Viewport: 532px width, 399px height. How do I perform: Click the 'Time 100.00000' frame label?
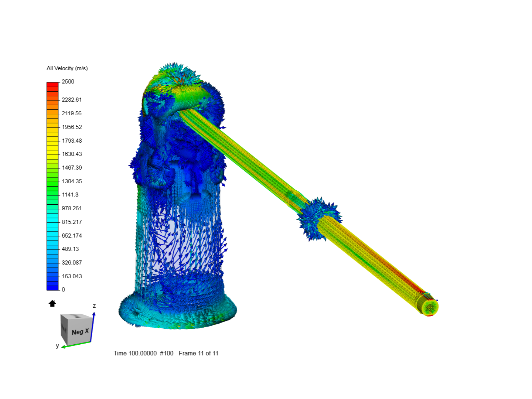coord(135,353)
